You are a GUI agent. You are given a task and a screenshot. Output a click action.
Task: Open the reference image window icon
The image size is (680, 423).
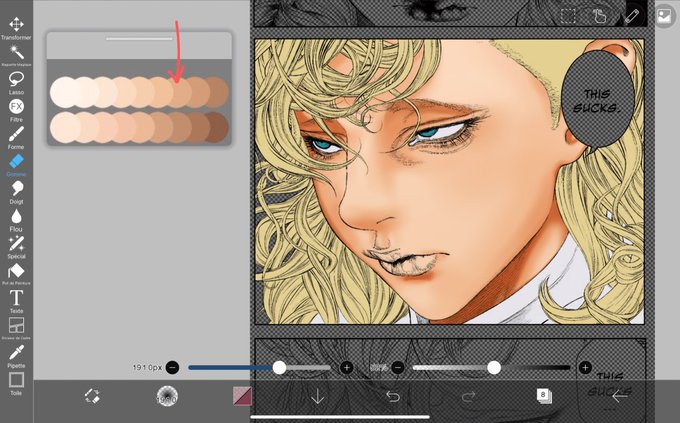[664, 16]
